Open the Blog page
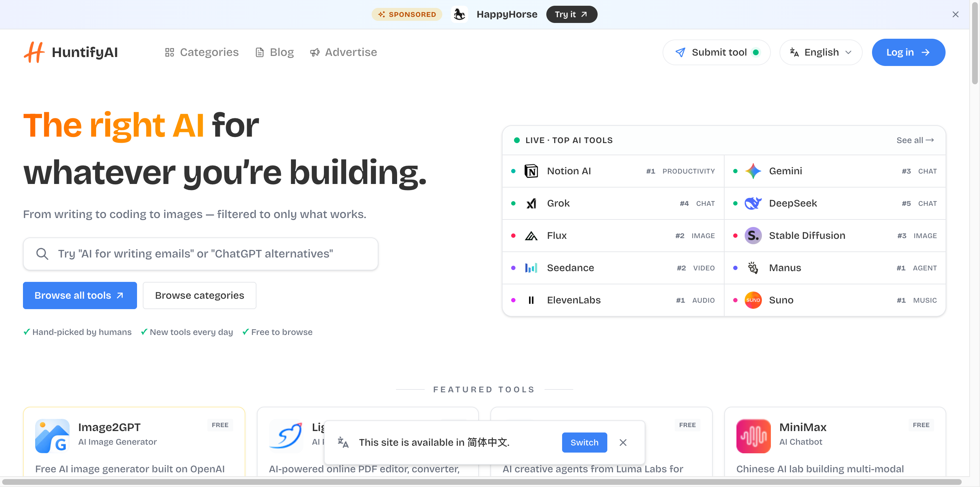The image size is (980, 487). [275, 52]
